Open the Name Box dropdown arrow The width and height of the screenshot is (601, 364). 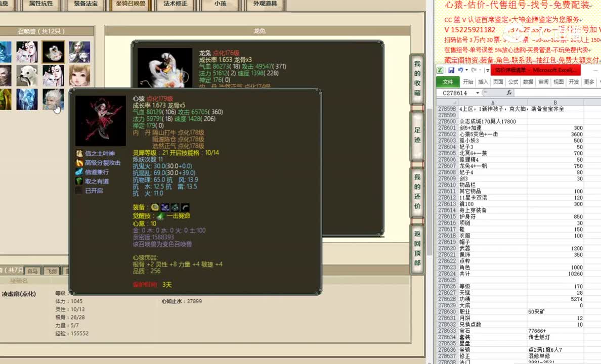[x=478, y=93]
